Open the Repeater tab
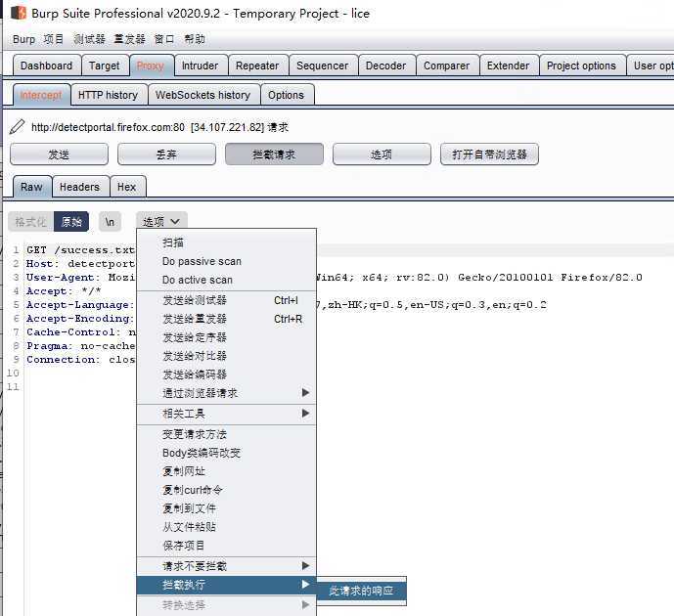The image size is (674, 616). coord(257,66)
